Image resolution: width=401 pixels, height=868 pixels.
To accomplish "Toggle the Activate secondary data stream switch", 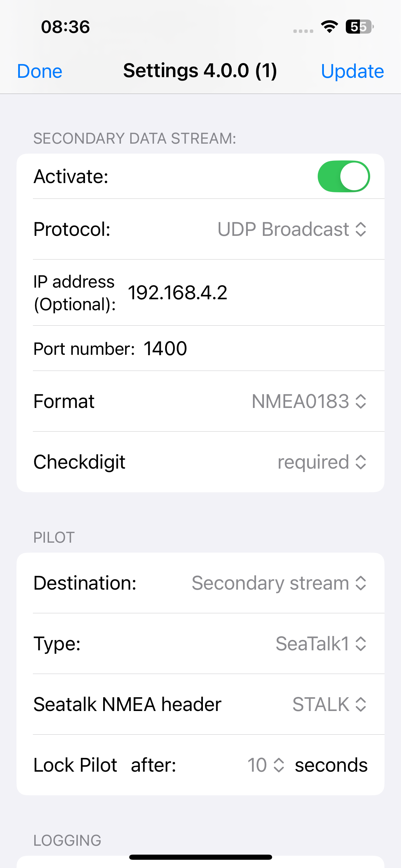I will click(x=343, y=176).
